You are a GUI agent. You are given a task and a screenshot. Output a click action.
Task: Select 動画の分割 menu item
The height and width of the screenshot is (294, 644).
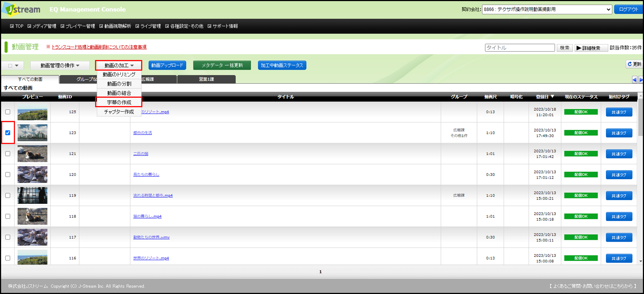119,84
